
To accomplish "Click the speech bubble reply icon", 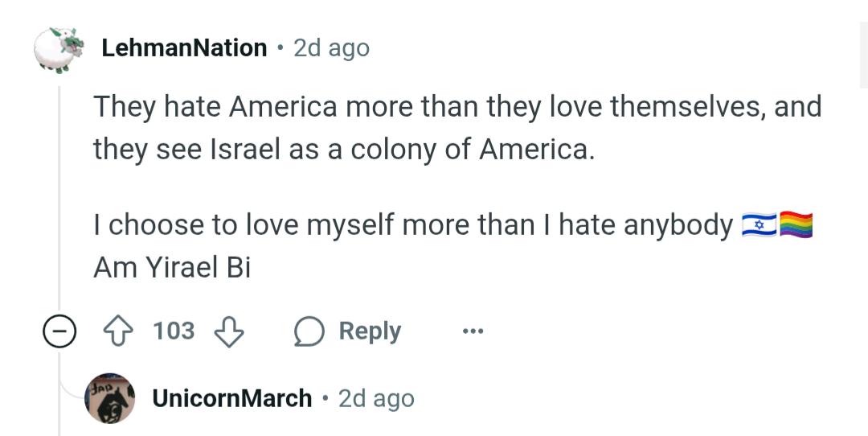I will pyautogui.click(x=309, y=331).
